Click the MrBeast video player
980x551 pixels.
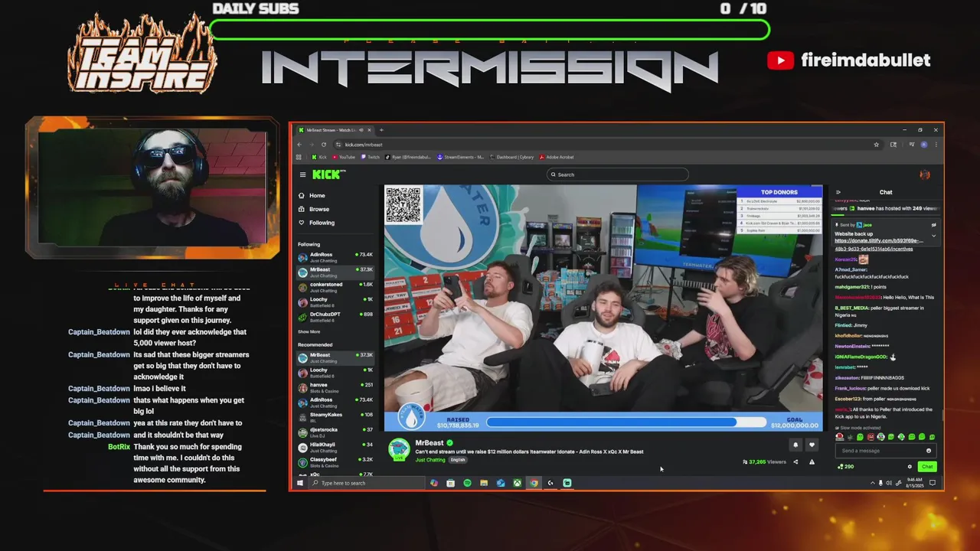point(603,308)
